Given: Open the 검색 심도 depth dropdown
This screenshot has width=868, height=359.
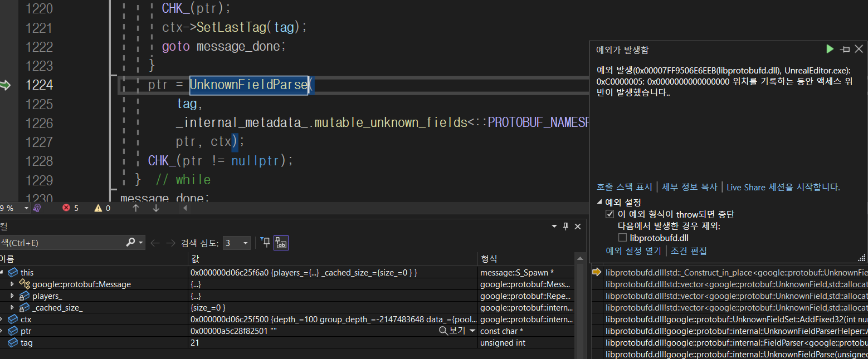Looking at the screenshot, I should pos(236,243).
